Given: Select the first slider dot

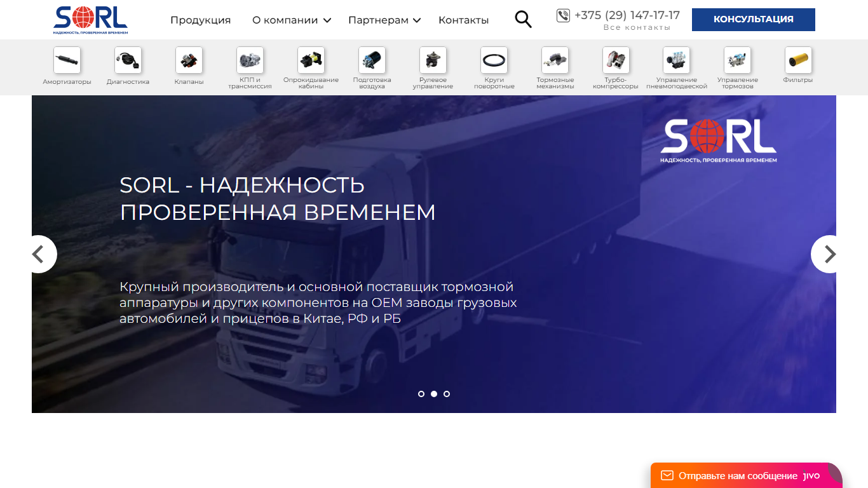Looking at the screenshot, I should (x=421, y=394).
